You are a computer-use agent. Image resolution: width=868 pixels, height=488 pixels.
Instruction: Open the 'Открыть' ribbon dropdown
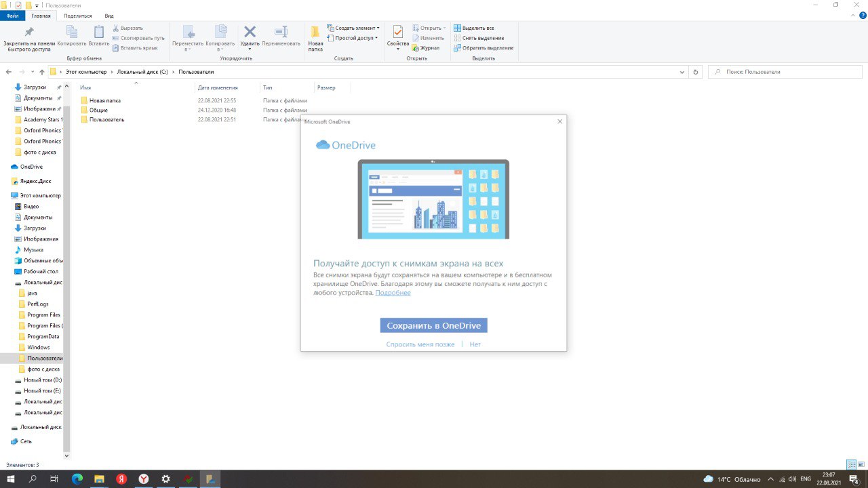[429, 28]
